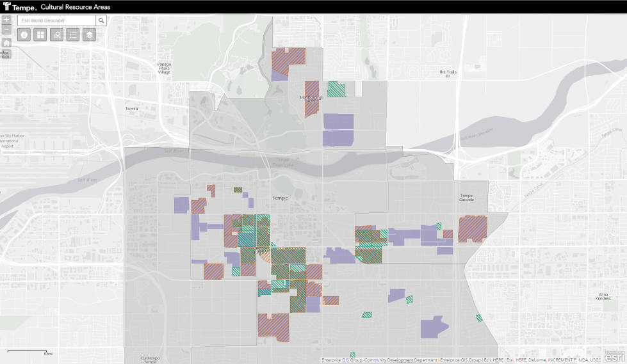Focus the Esri World Geocoder field
The height and width of the screenshot is (364, 627).
(x=56, y=20)
